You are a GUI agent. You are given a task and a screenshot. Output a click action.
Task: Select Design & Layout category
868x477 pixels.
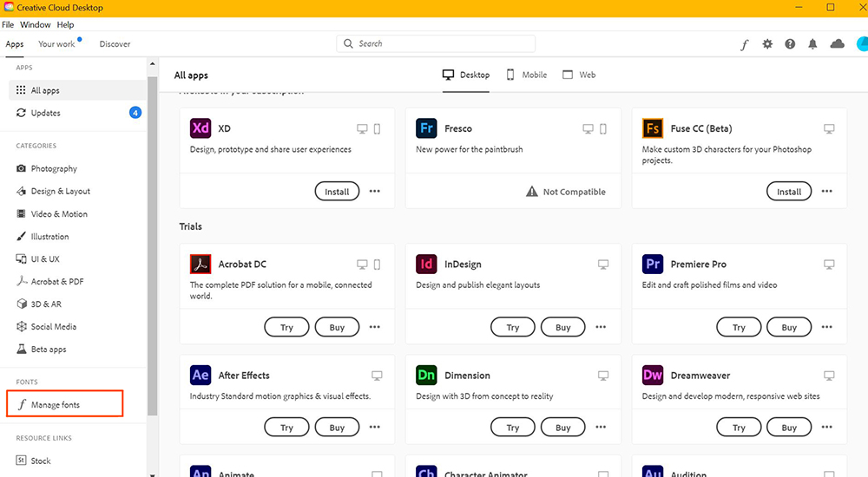pos(61,191)
